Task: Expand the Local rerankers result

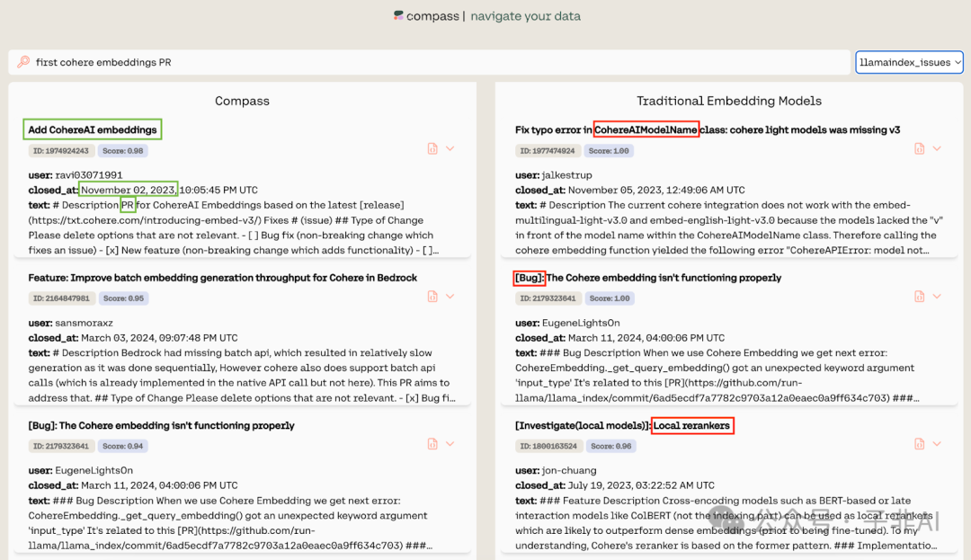Action: pyautogui.click(x=937, y=444)
